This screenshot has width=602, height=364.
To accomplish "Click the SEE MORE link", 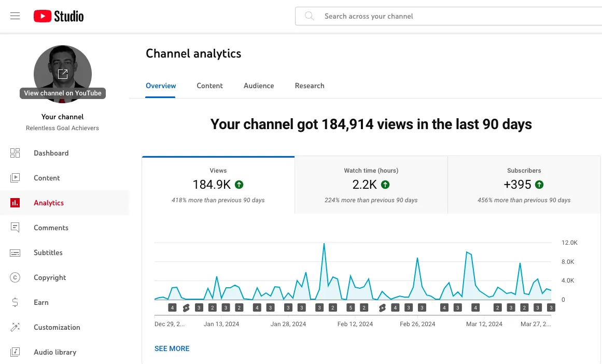I will click(172, 348).
